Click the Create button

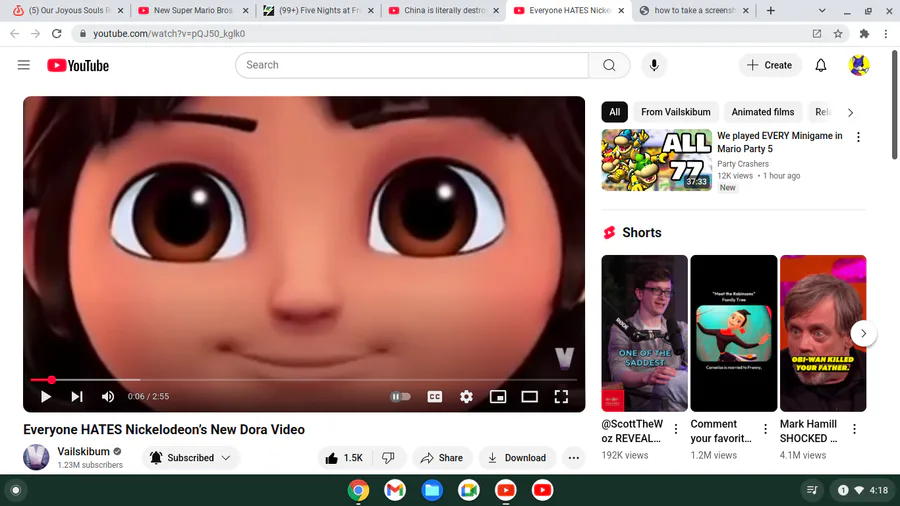coord(769,65)
